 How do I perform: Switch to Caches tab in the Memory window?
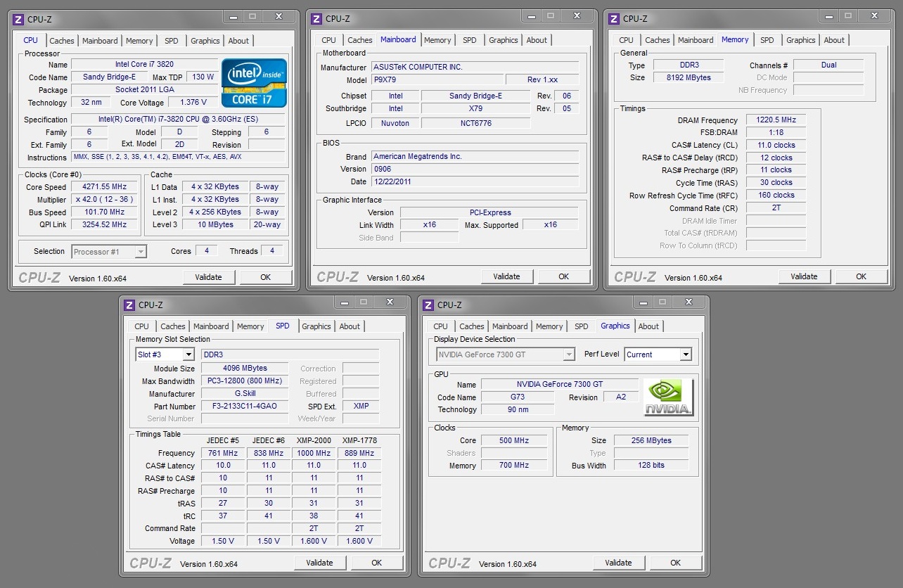tap(658, 40)
